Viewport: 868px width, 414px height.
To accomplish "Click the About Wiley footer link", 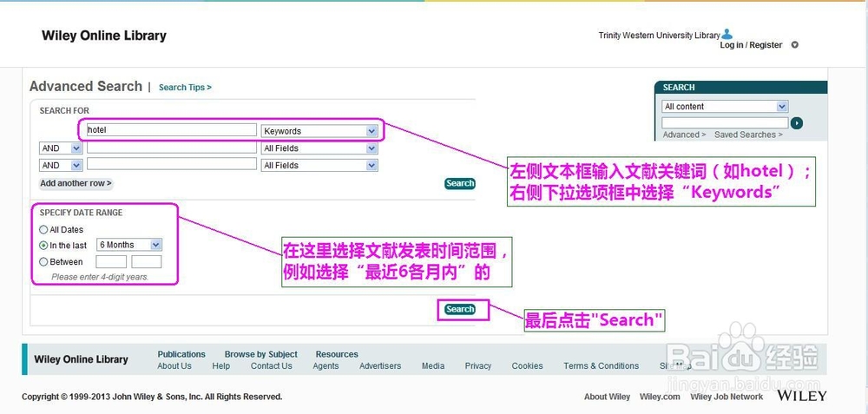I will coord(607,397).
